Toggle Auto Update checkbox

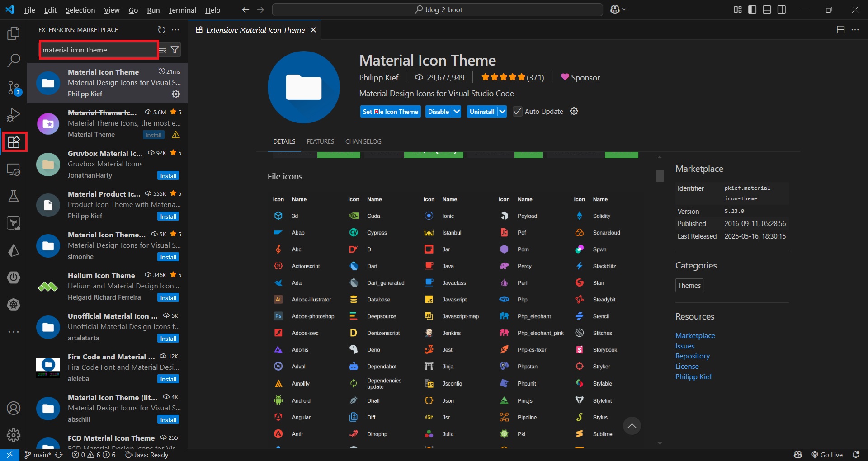coord(518,112)
